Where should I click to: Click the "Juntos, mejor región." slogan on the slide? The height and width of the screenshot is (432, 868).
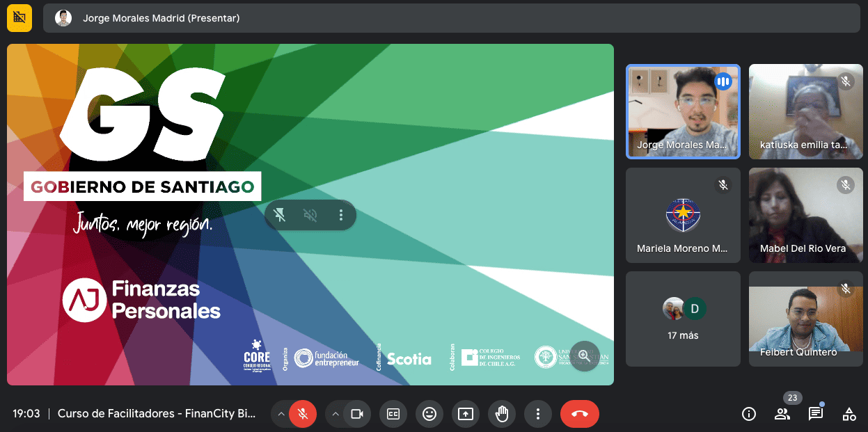pyautogui.click(x=143, y=223)
